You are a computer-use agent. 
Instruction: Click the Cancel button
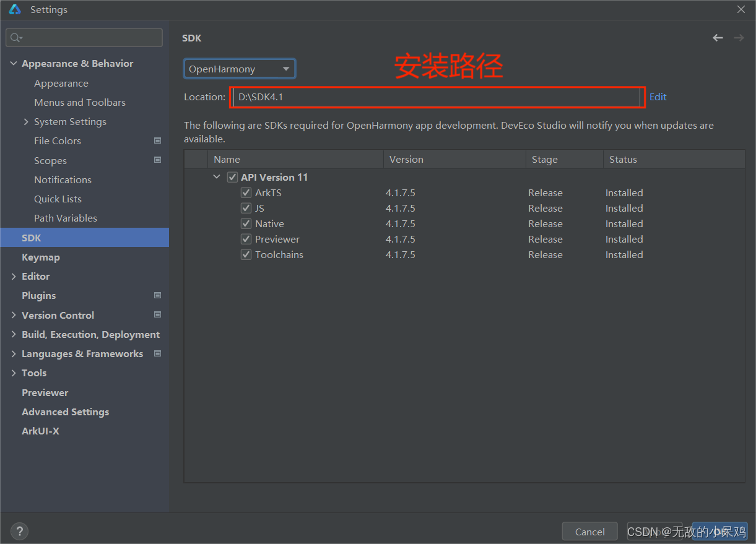coord(590,532)
